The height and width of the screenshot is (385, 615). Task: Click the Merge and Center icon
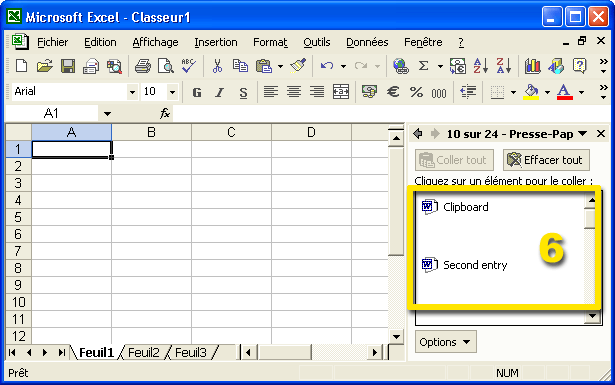coord(340,92)
